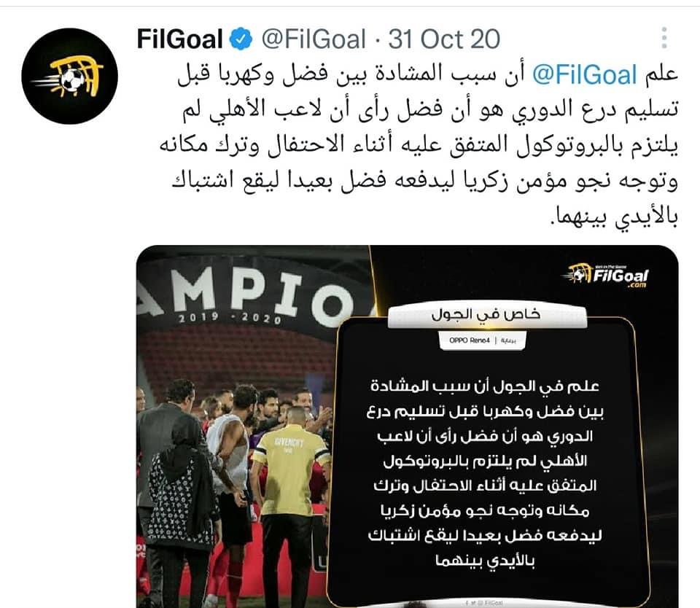Click the 2019-2020 text on champions arch

pyautogui.click(x=230, y=318)
